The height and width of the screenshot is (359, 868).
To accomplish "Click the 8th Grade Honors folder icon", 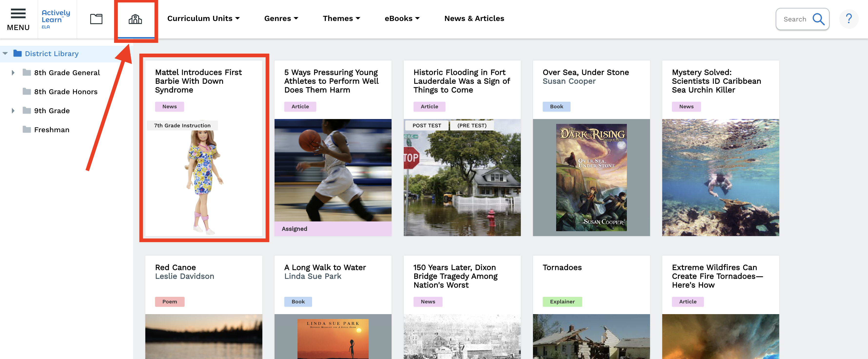I will pos(27,91).
